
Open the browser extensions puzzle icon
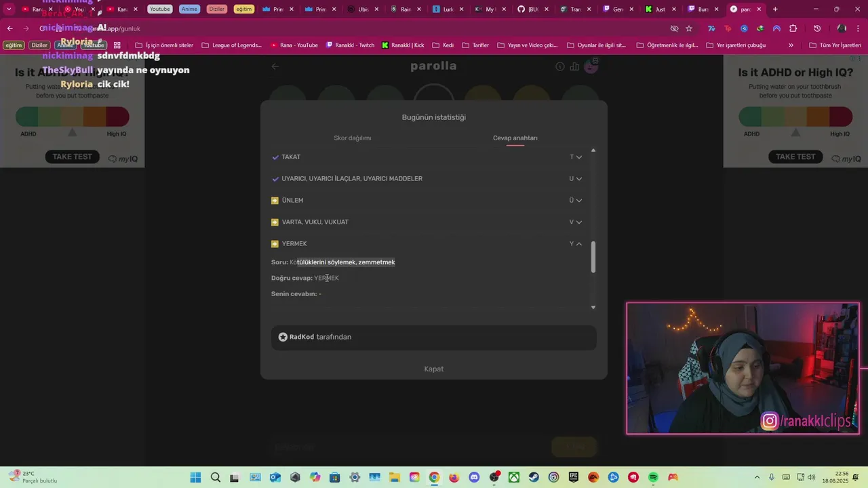point(793,28)
